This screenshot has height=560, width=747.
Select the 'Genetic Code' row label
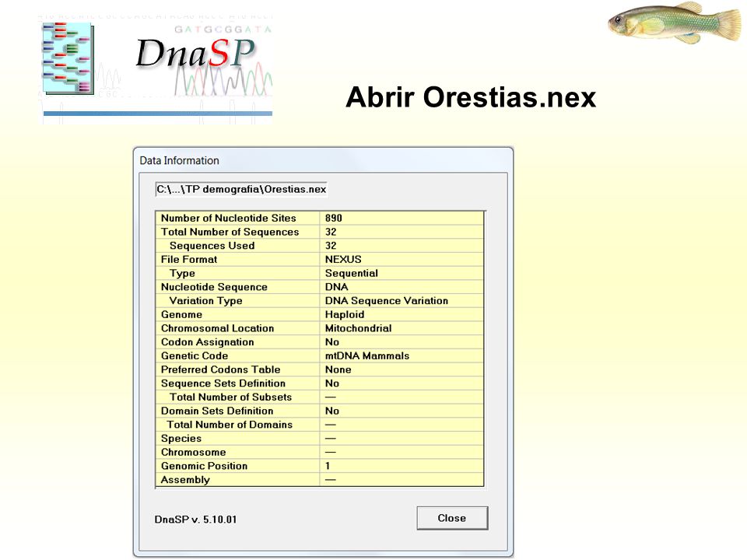click(194, 356)
